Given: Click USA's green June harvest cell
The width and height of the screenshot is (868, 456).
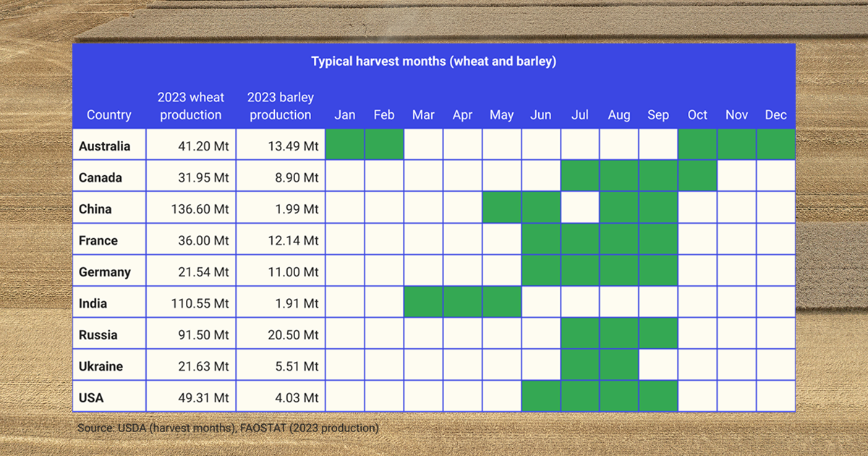Looking at the screenshot, I should 540,397.
